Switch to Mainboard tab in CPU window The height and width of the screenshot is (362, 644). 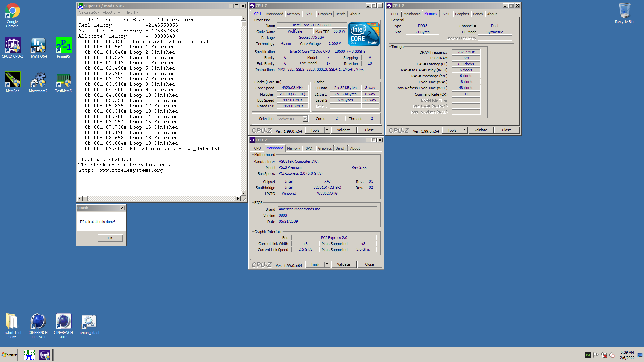[x=275, y=14]
